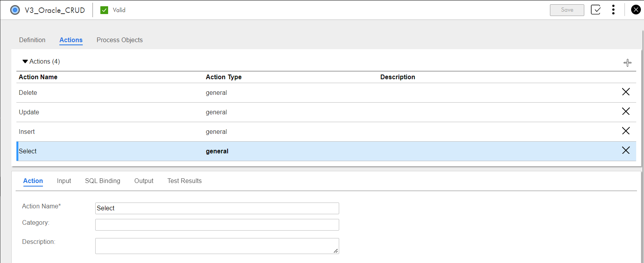Click the Description column header
644x263 pixels.
398,77
